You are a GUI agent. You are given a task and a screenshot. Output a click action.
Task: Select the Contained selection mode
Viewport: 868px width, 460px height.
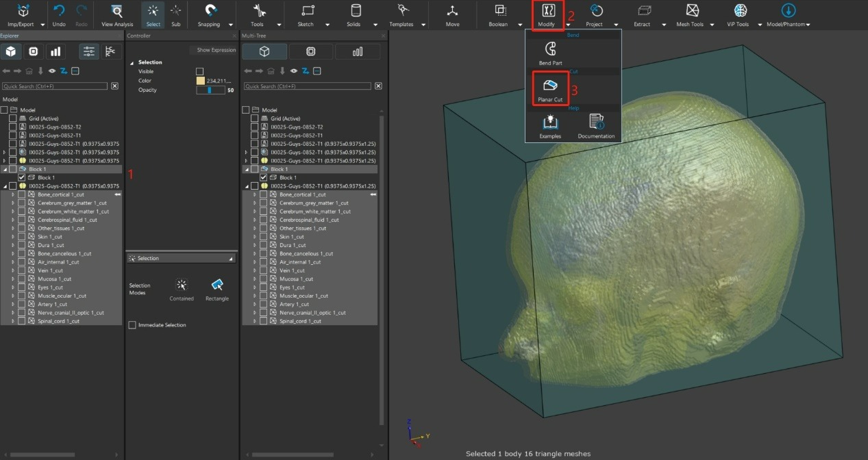(182, 285)
